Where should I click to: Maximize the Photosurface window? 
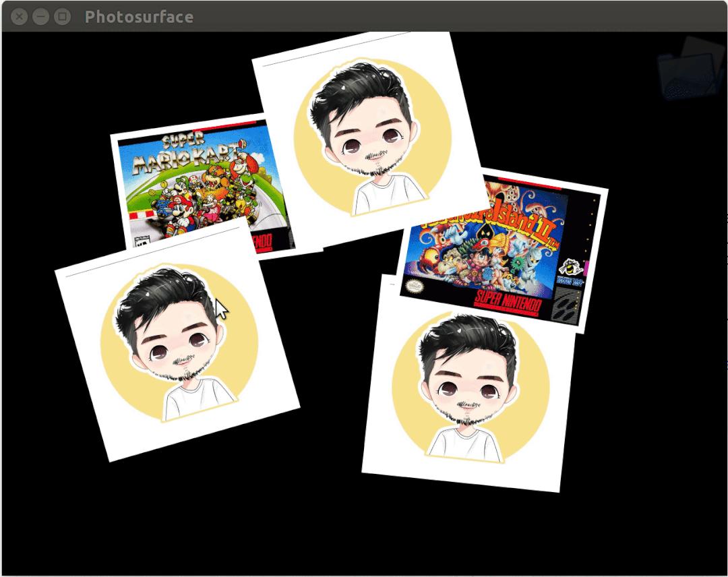[x=62, y=17]
